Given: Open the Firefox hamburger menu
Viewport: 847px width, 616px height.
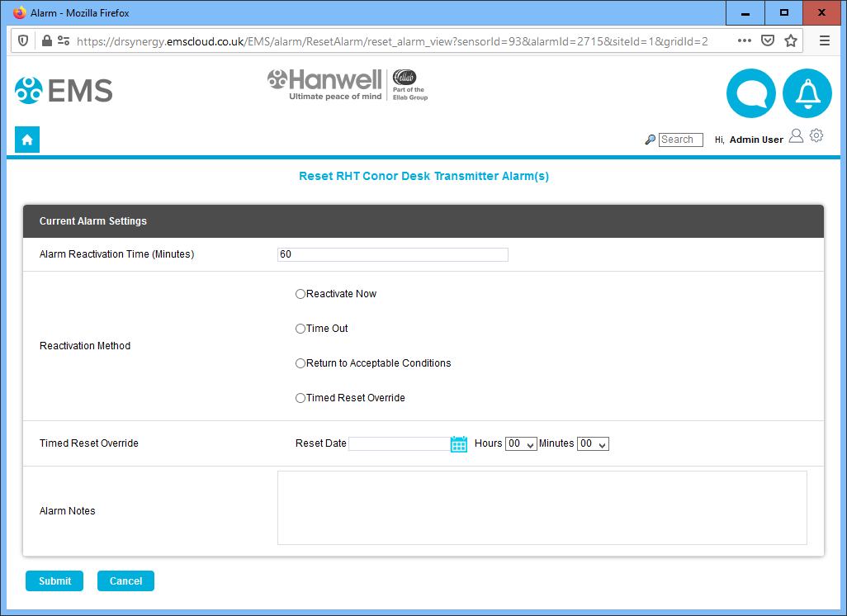Looking at the screenshot, I should [x=825, y=40].
